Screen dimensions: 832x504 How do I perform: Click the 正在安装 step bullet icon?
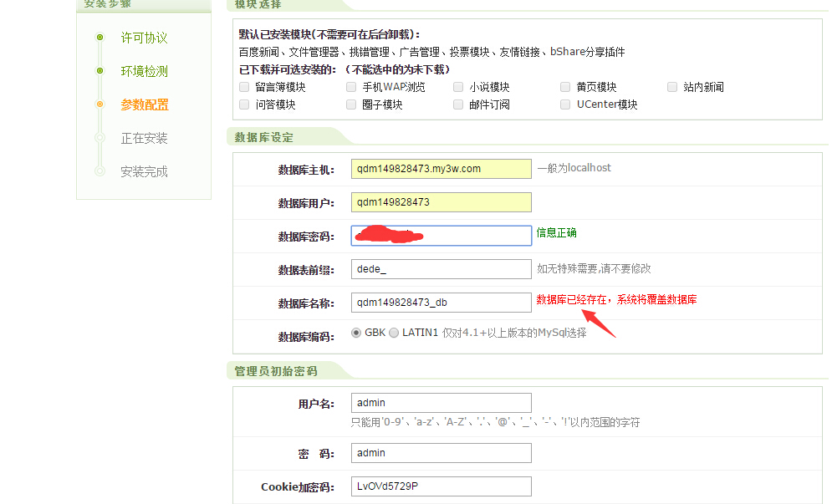pos(100,138)
